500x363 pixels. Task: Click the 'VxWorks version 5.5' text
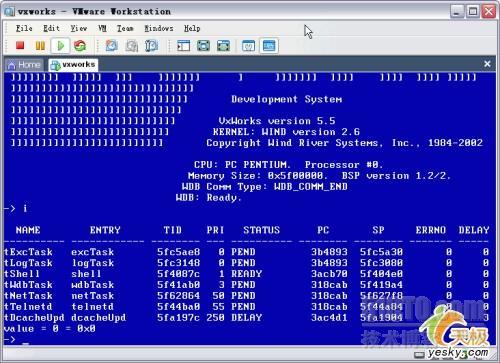(x=277, y=121)
